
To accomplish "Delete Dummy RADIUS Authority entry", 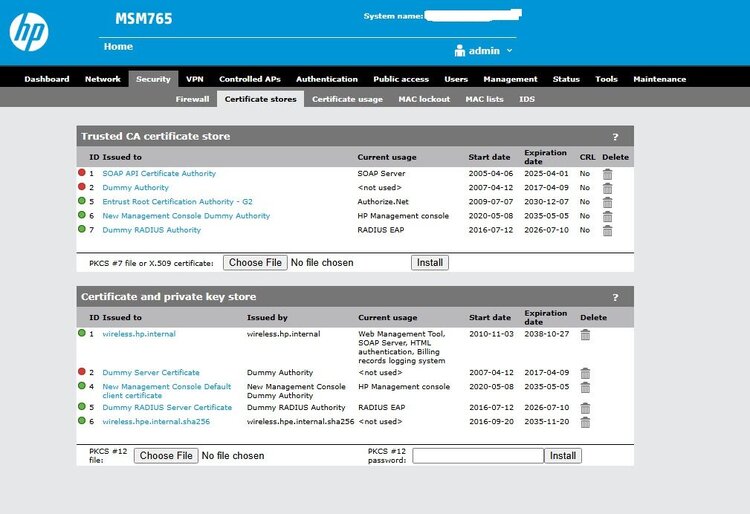I will 607,230.
